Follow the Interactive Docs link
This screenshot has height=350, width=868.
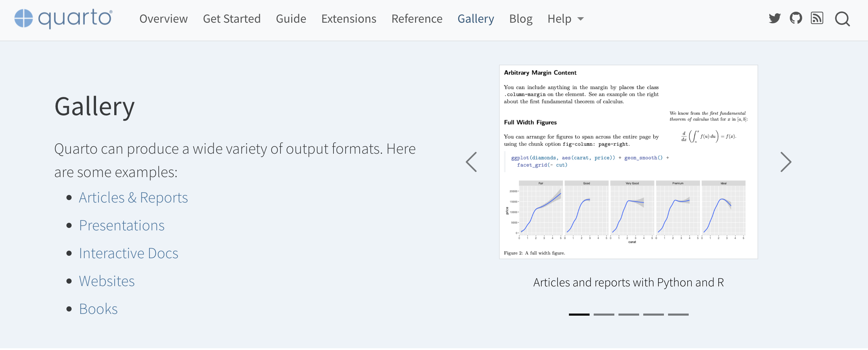coord(128,253)
